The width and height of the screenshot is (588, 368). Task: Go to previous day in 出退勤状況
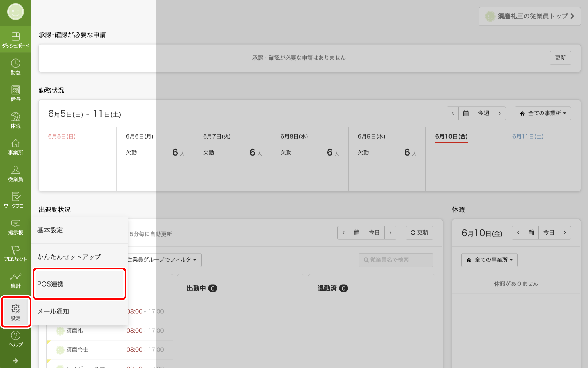tap(343, 233)
